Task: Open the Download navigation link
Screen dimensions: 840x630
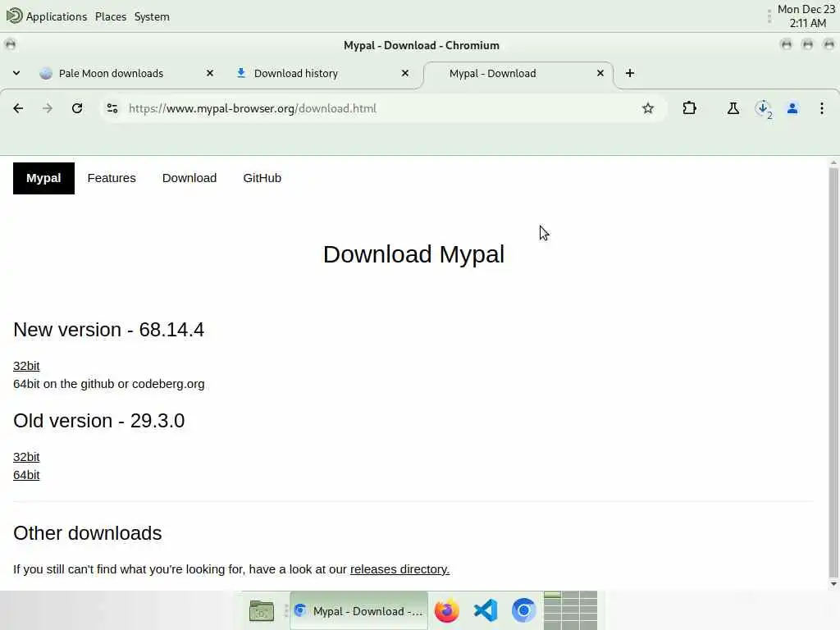Action: tap(189, 178)
